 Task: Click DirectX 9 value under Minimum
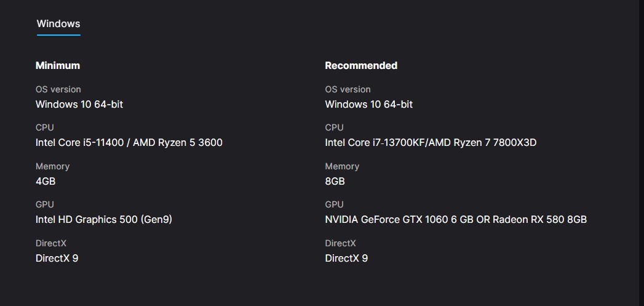(x=57, y=258)
